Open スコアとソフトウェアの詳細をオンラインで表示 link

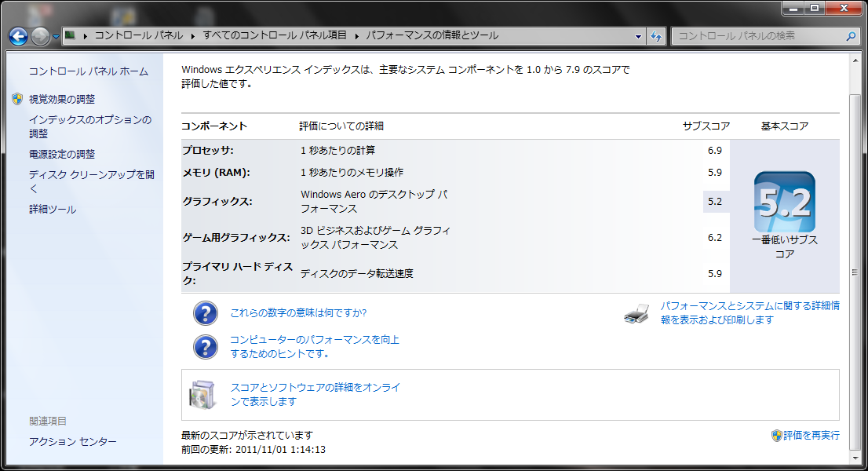(315, 395)
